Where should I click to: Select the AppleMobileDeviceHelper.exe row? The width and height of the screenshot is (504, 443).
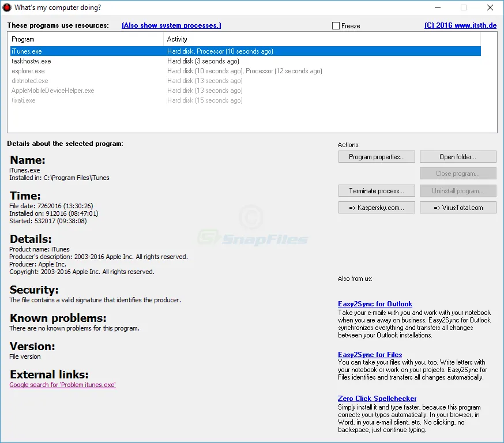coord(245,91)
